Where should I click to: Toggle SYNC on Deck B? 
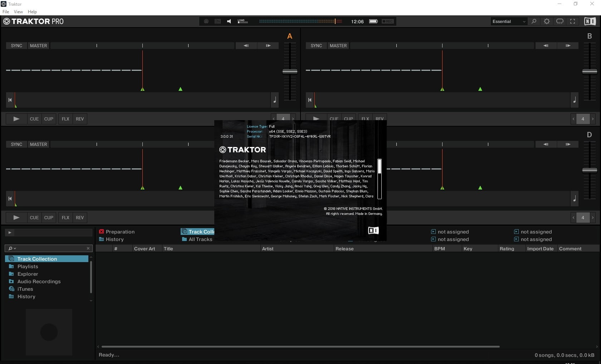point(316,46)
